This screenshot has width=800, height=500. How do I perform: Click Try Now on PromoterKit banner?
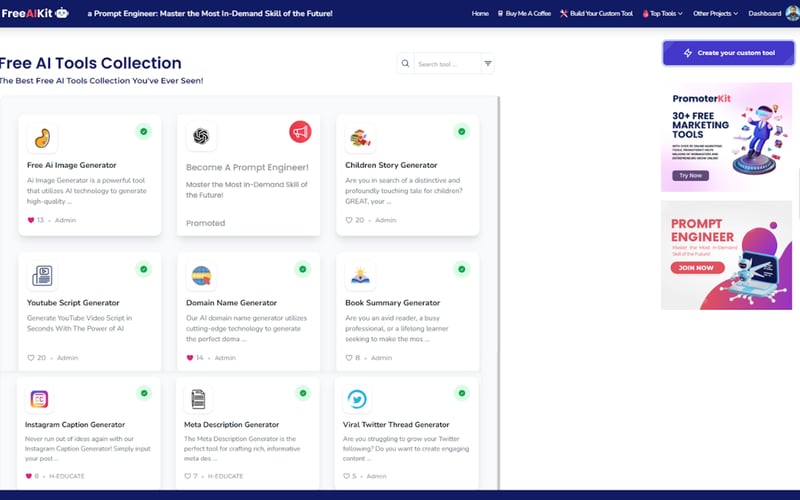tap(690, 176)
